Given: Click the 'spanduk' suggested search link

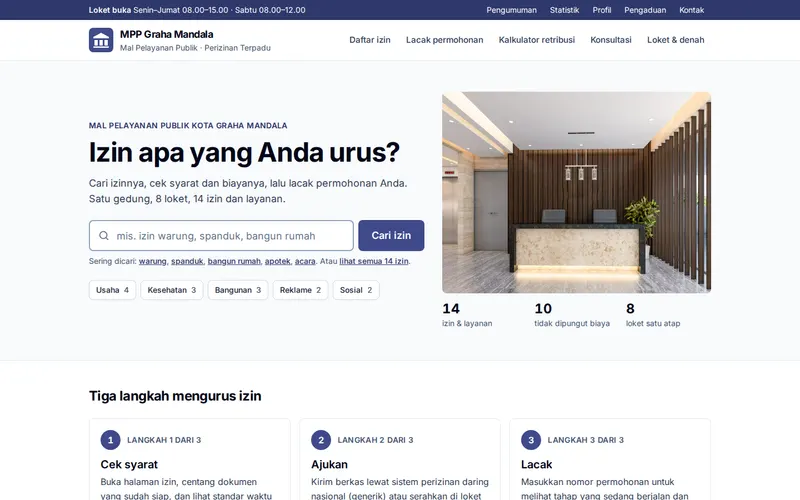Looking at the screenshot, I should (x=187, y=261).
